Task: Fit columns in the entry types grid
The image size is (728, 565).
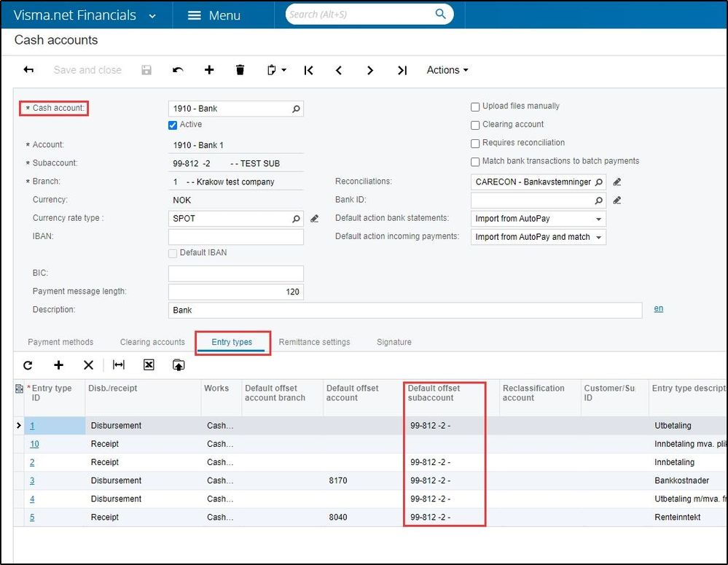Action: [x=119, y=365]
